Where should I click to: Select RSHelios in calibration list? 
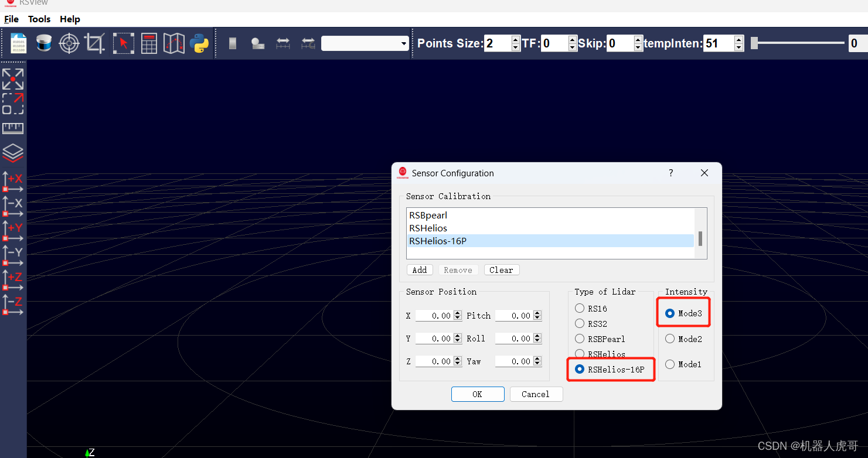(550, 228)
